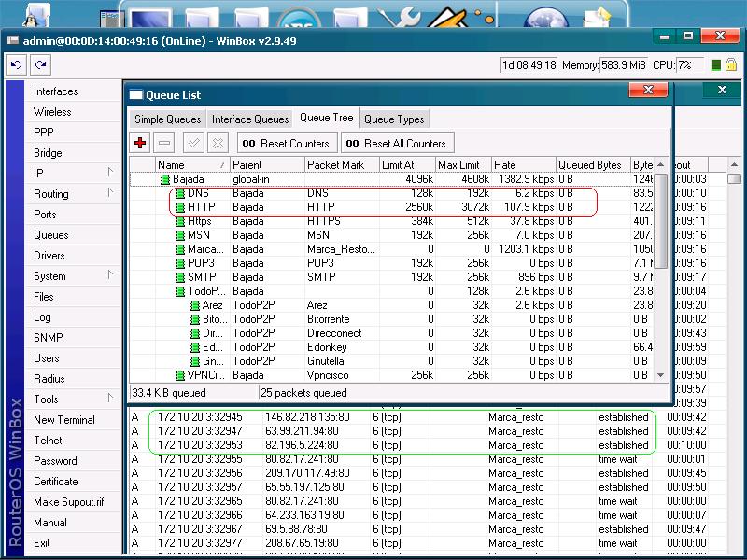Click the Queue List scroll down arrow
The height and width of the screenshot is (560, 747).
(x=661, y=375)
